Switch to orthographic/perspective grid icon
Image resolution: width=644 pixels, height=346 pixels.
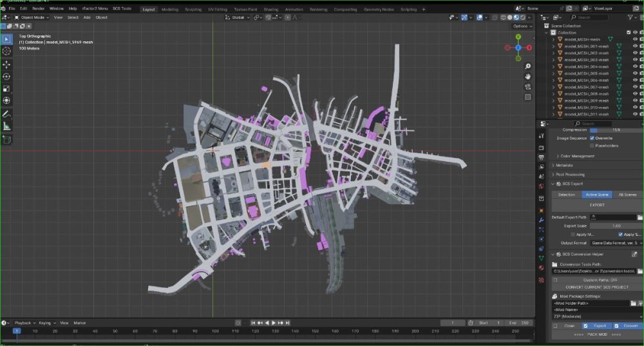click(528, 97)
